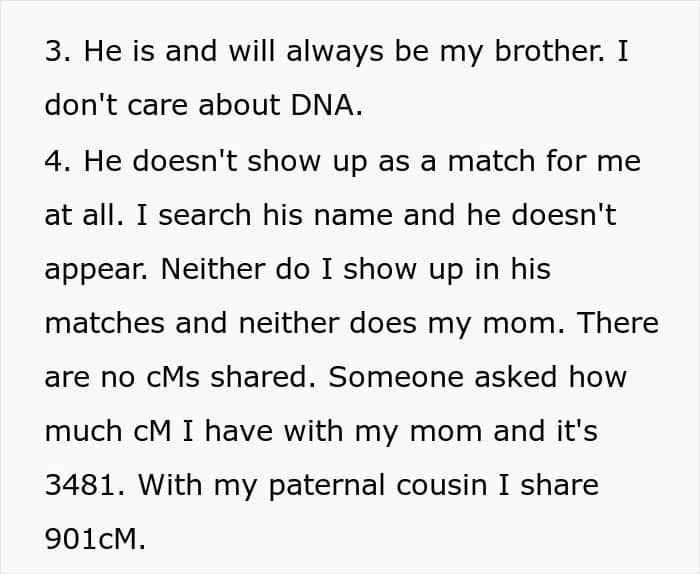
Task: Click the "cMs" text
Action: (173, 377)
